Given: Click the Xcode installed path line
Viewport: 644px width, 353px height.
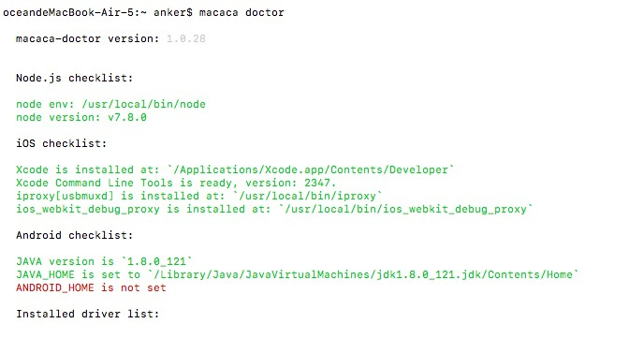Looking at the screenshot, I should [235, 169].
